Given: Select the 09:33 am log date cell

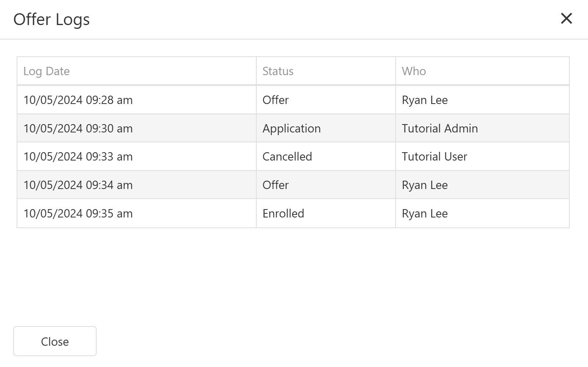Looking at the screenshot, I should [x=78, y=157].
